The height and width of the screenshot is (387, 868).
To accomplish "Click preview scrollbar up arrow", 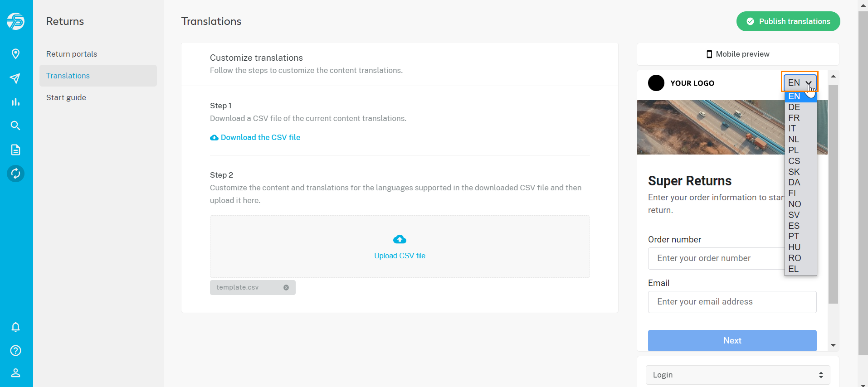I will (x=833, y=76).
